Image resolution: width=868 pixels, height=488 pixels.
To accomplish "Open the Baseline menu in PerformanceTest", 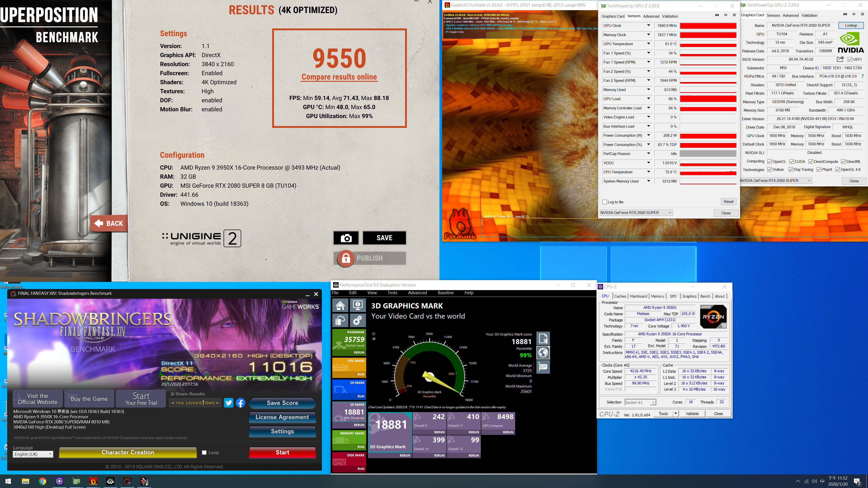I will (446, 293).
